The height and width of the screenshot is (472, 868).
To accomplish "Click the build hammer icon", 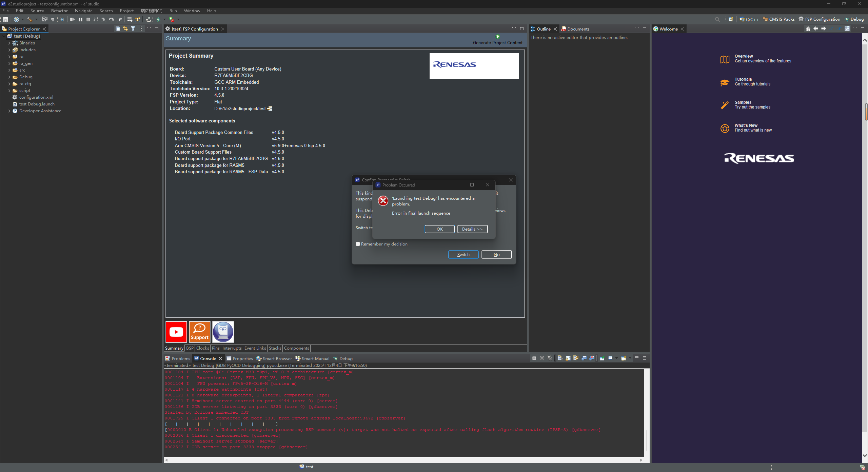I will (29, 19).
